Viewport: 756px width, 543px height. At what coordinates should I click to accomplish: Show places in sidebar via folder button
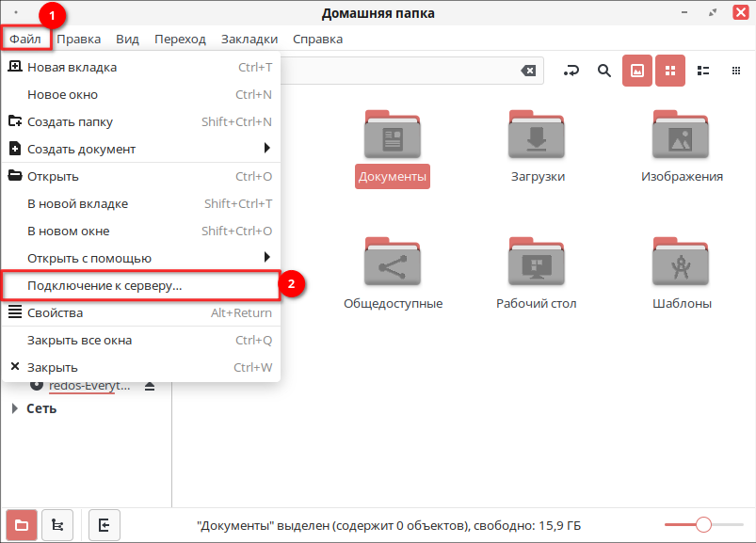[x=22, y=525]
